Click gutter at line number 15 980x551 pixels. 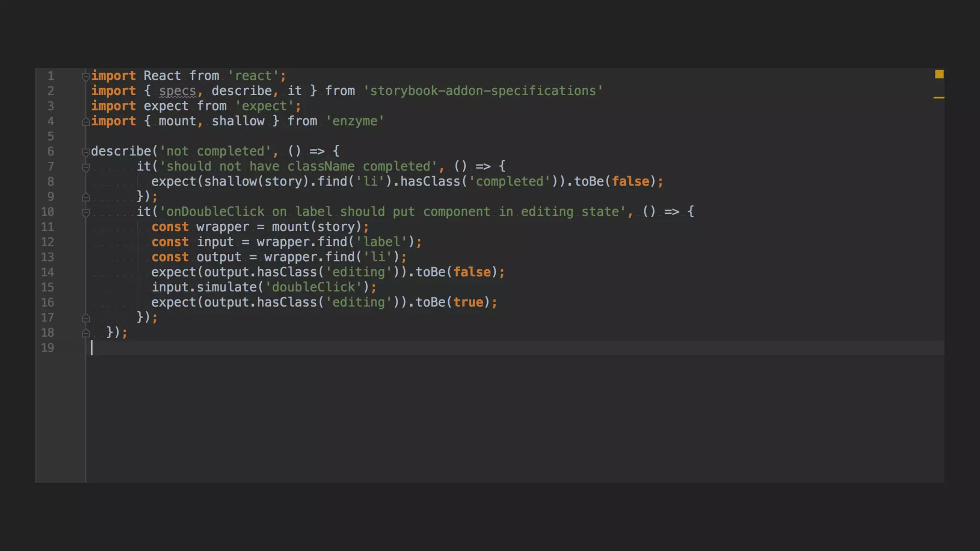[x=47, y=287]
